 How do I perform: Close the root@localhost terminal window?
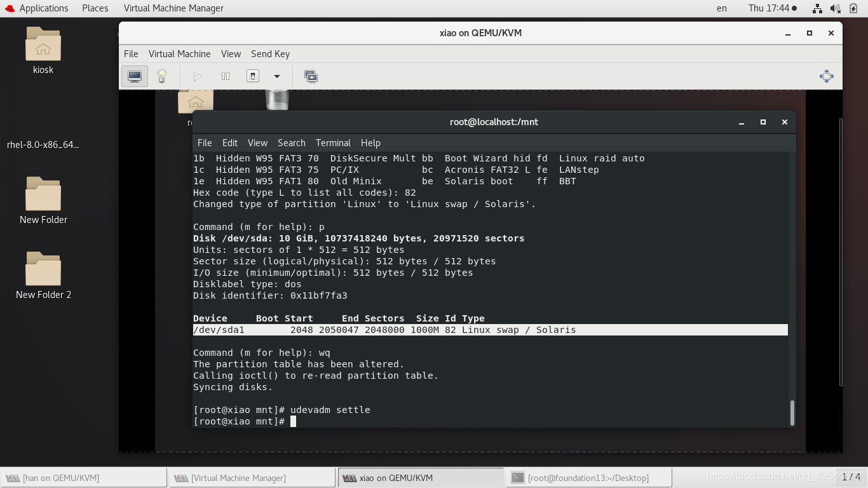pos(785,122)
